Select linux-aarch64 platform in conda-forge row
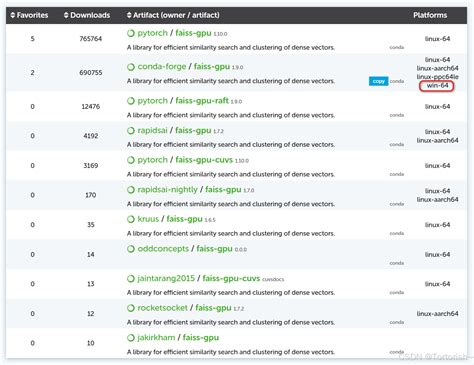This screenshot has height=365, width=474. (x=437, y=68)
